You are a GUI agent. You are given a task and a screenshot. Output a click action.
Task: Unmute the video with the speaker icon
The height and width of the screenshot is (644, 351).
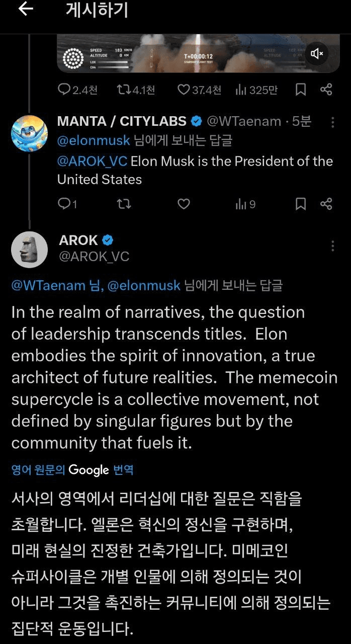tap(316, 53)
